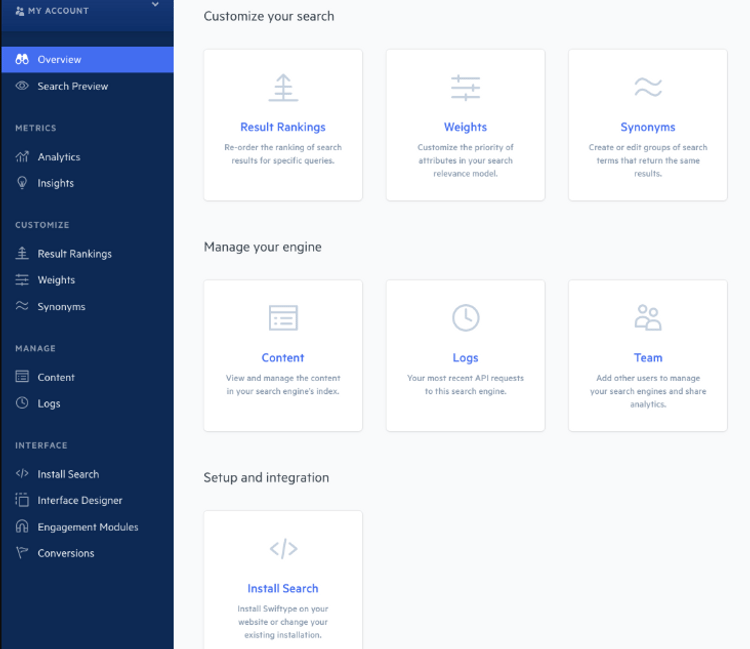Click the Search Preview eye icon
Viewport: 750px width, 649px height.
[x=22, y=86]
